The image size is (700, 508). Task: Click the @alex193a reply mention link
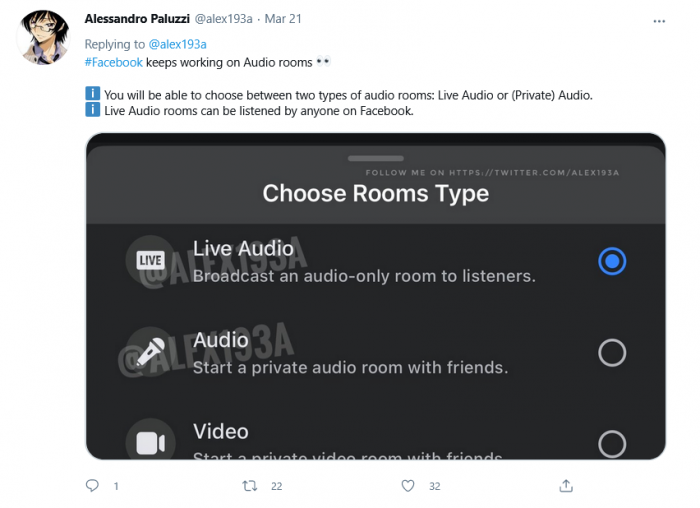point(177,44)
